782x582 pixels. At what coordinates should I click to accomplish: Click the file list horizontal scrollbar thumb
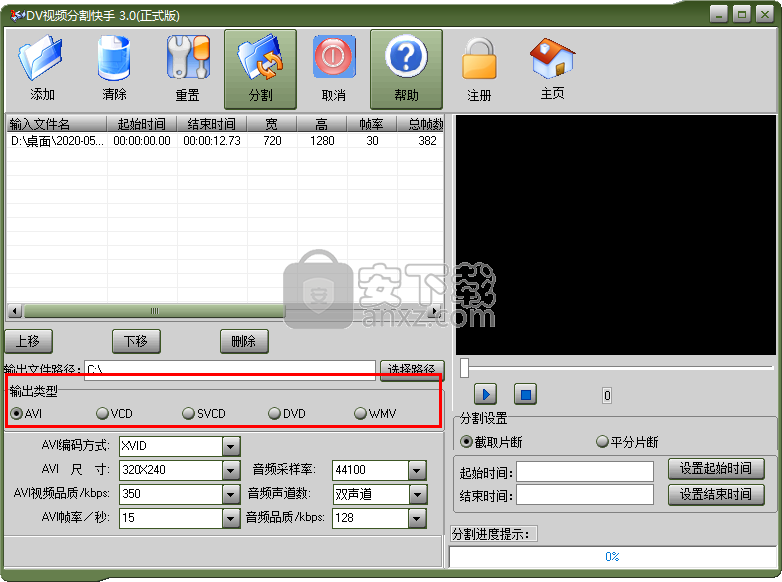(155, 311)
